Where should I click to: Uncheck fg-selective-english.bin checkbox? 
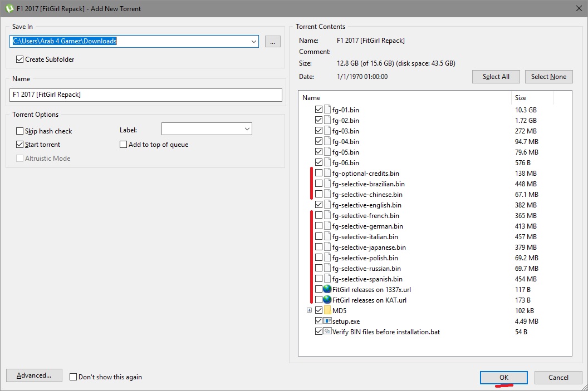tap(318, 205)
